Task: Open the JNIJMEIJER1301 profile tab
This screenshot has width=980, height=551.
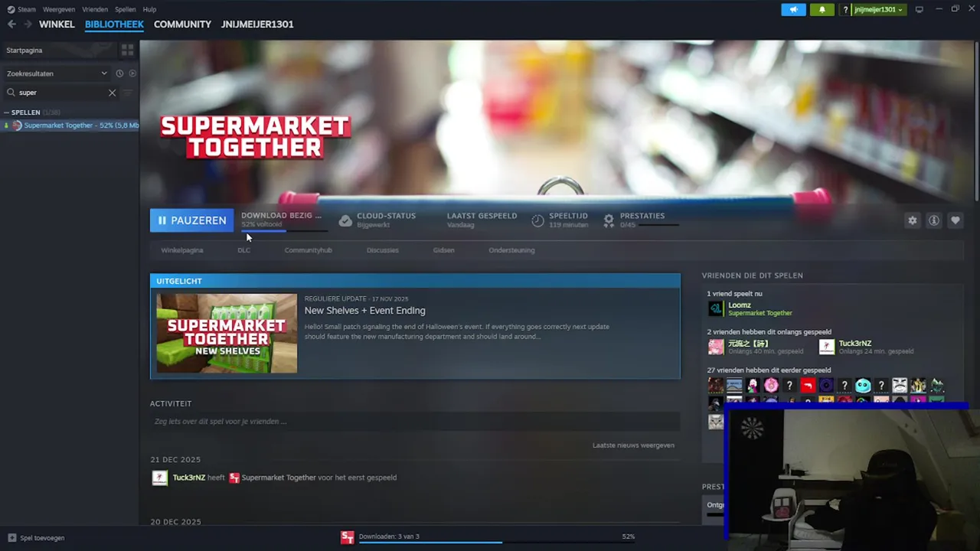Action: point(257,24)
